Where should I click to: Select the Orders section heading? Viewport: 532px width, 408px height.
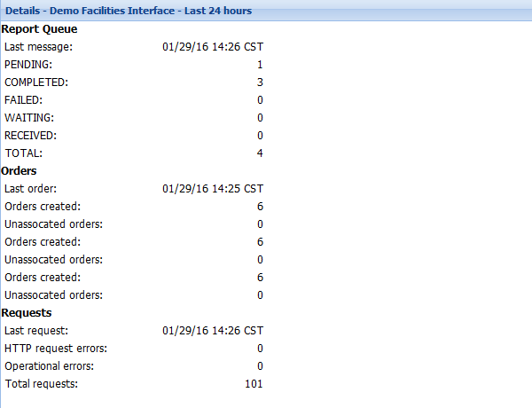click(x=19, y=171)
